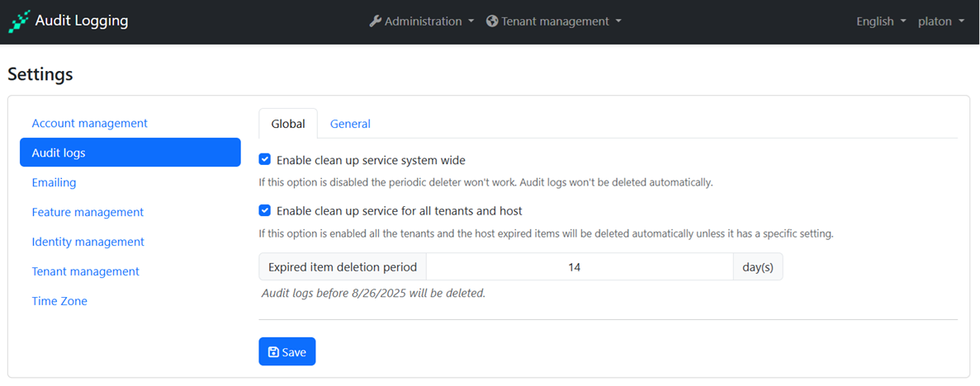Switch to the General tab
Image resolution: width=980 pixels, height=386 pixels.
[350, 124]
